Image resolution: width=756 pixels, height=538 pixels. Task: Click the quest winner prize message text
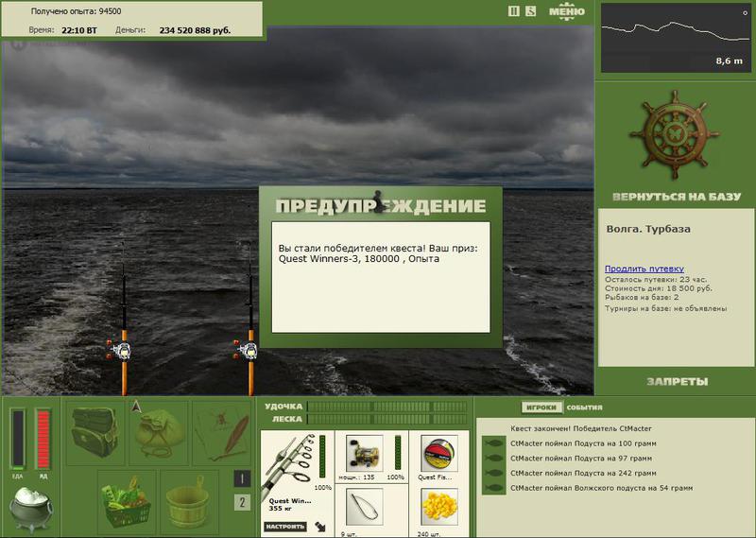coord(378,253)
